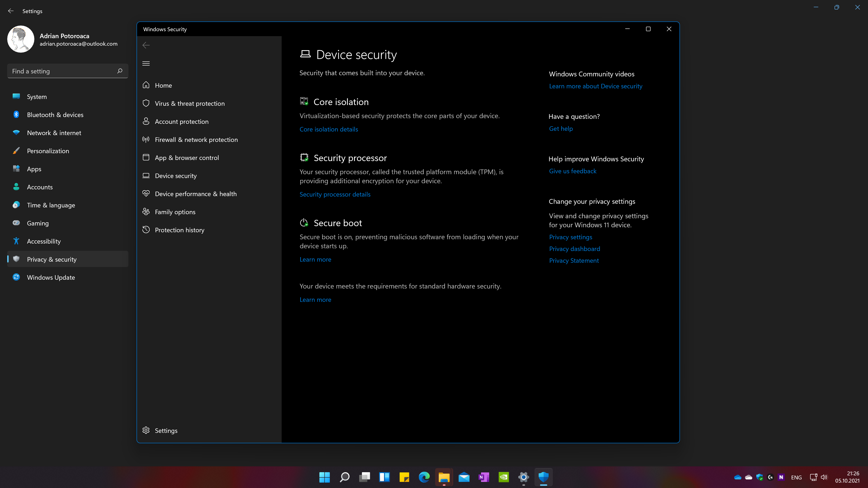868x488 pixels.
Task: Open Network & internet in Settings
Action: pos(68,133)
